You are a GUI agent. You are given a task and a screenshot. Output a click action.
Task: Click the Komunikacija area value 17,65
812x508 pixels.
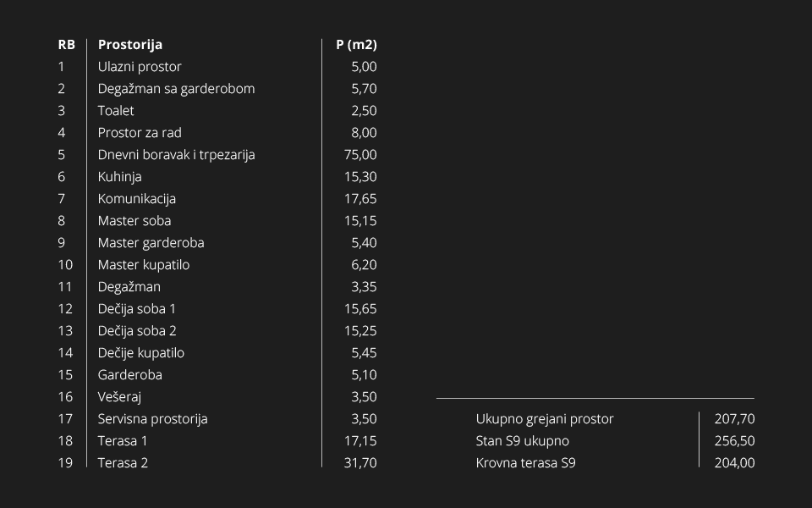click(360, 199)
